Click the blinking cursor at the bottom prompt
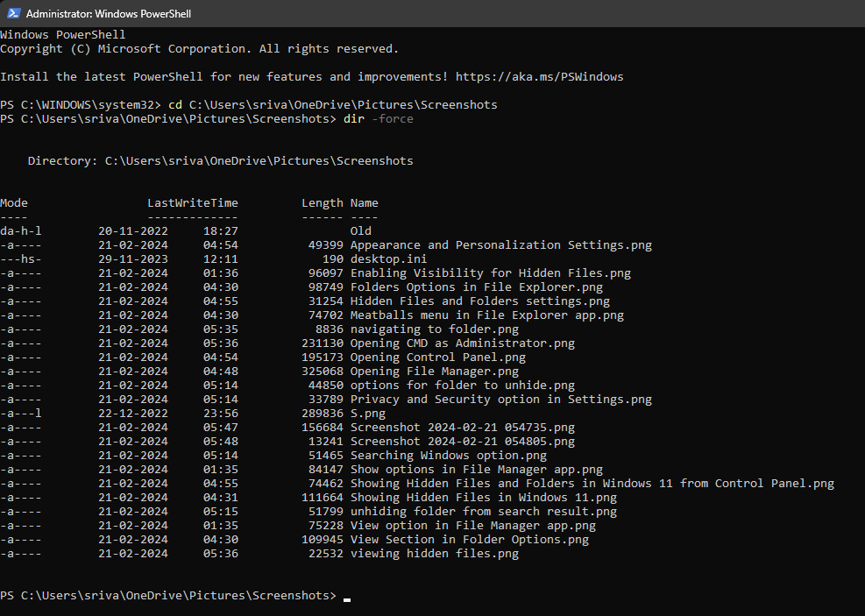Viewport: 865px width, 616px height. [x=347, y=598]
